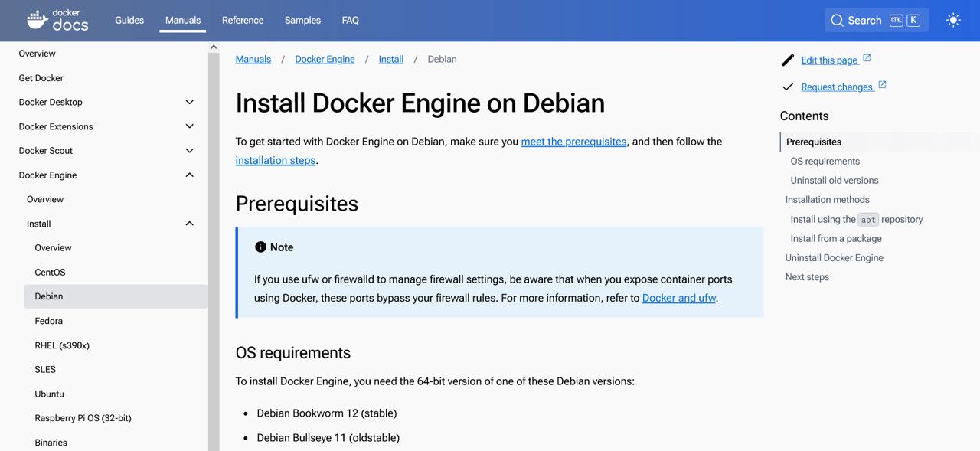Open the Guides top navigation tab
Screen dimensions: 980x451
click(x=129, y=21)
